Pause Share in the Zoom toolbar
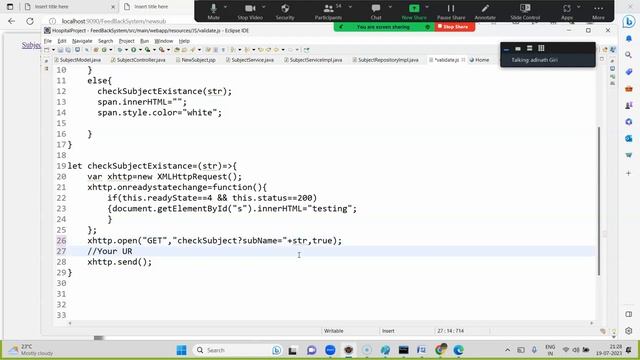Viewport: 640px width, 360px height. pyautogui.click(x=451, y=11)
